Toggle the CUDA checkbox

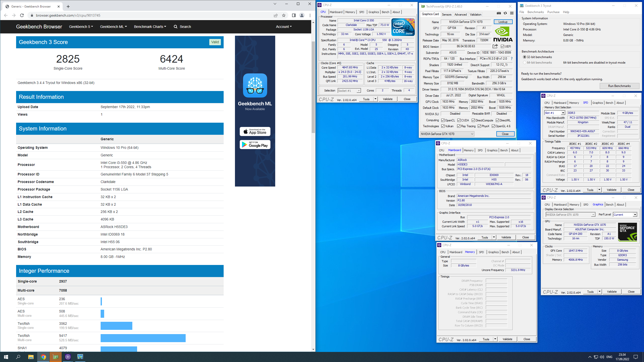pyautogui.click(x=459, y=120)
